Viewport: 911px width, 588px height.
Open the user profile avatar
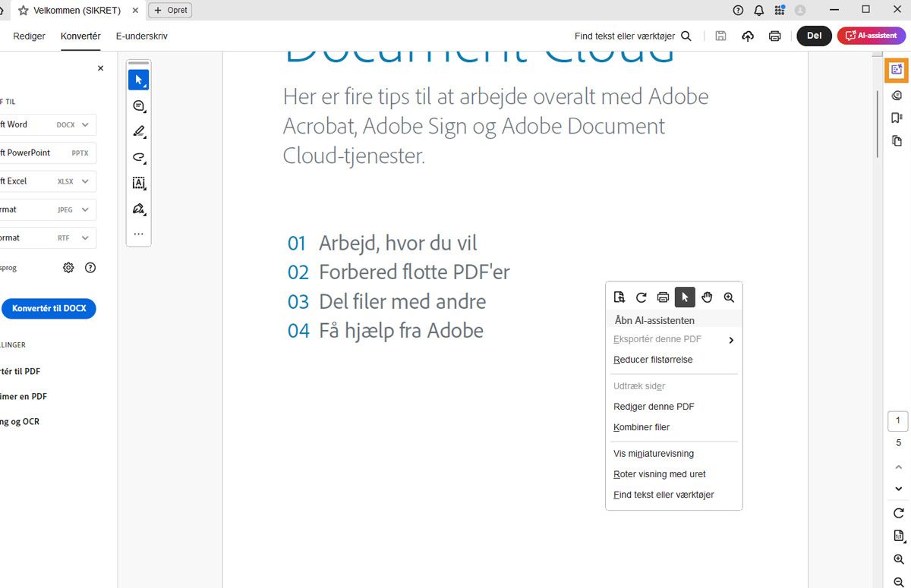click(800, 10)
